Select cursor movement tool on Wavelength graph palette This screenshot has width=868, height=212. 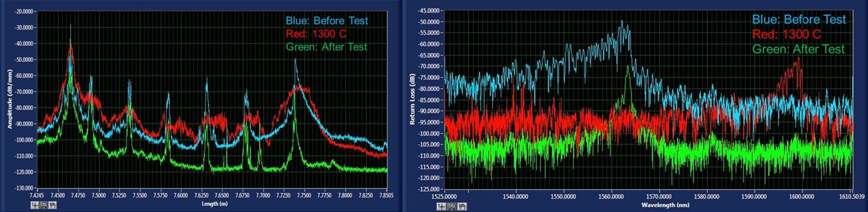click(x=441, y=206)
